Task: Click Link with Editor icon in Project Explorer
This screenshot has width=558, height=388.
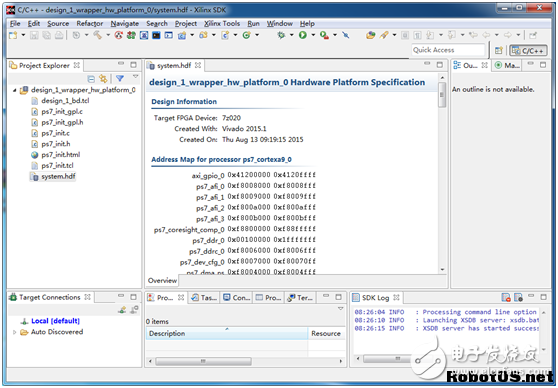Action: pyautogui.click(x=103, y=79)
